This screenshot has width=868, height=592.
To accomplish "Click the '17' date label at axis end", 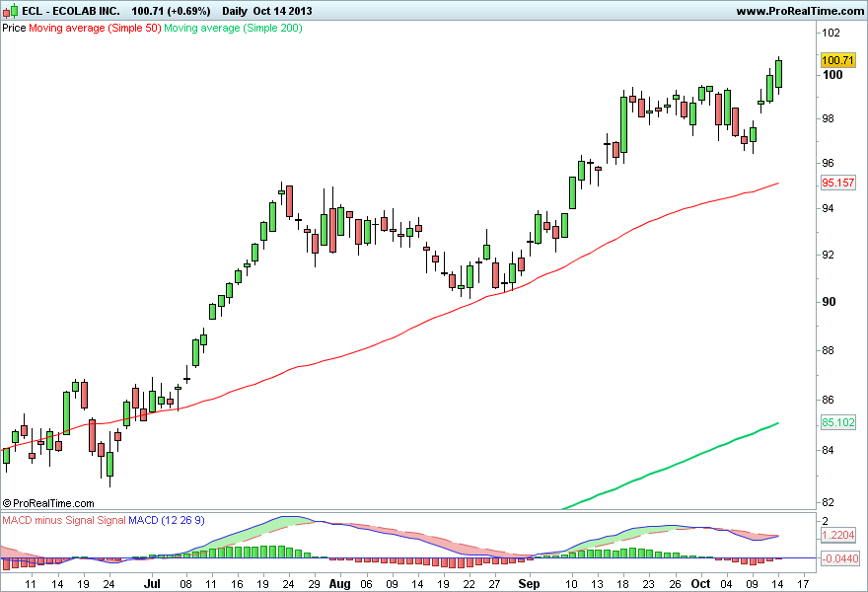I will pyautogui.click(x=803, y=584).
